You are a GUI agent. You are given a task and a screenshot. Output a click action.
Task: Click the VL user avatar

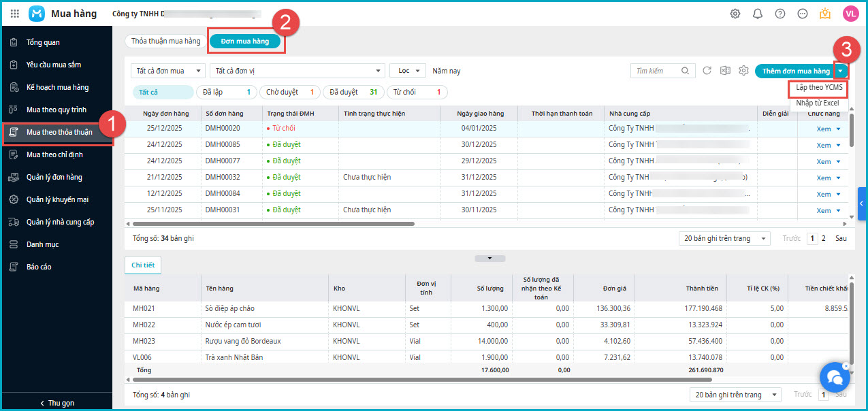pos(850,14)
